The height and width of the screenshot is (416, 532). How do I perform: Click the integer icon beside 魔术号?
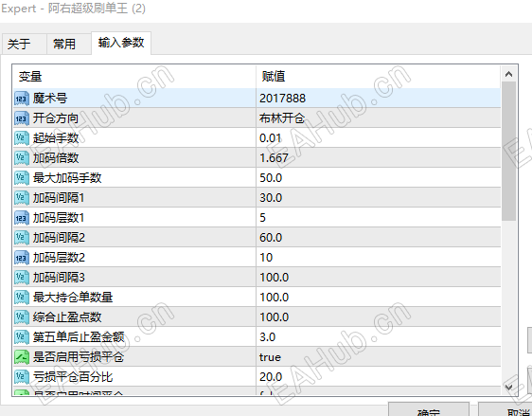(22, 99)
